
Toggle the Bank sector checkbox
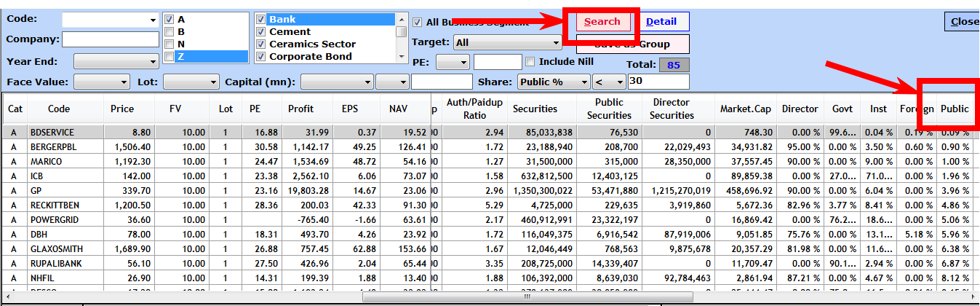[x=262, y=20]
